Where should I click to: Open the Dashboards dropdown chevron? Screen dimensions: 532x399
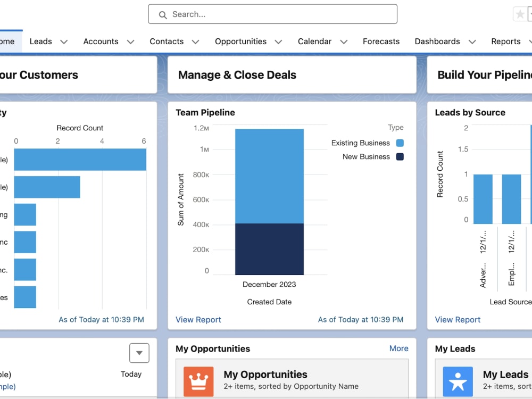click(472, 41)
